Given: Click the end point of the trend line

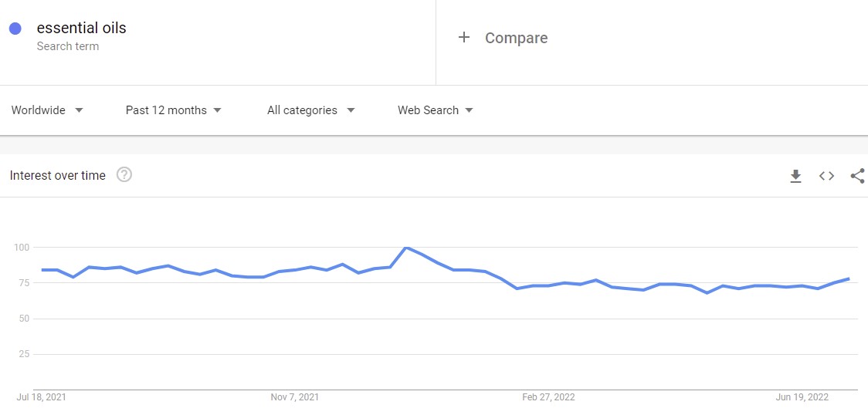Looking at the screenshot, I should 849,279.
